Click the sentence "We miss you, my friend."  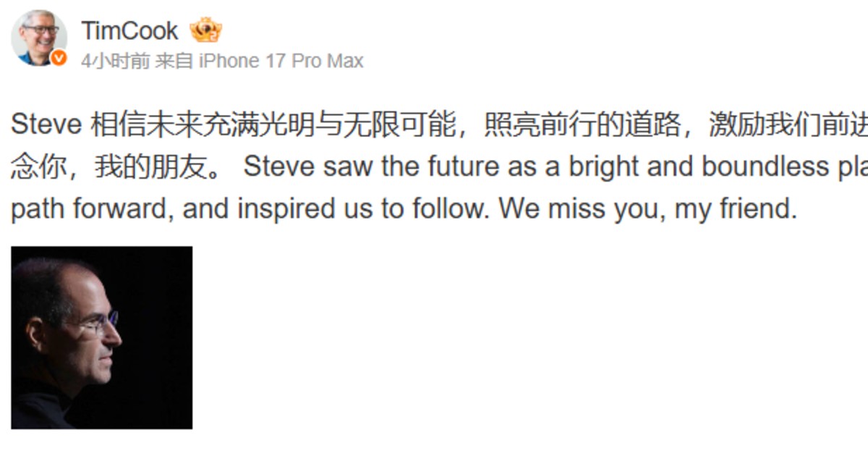pyautogui.click(x=647, y=209)
